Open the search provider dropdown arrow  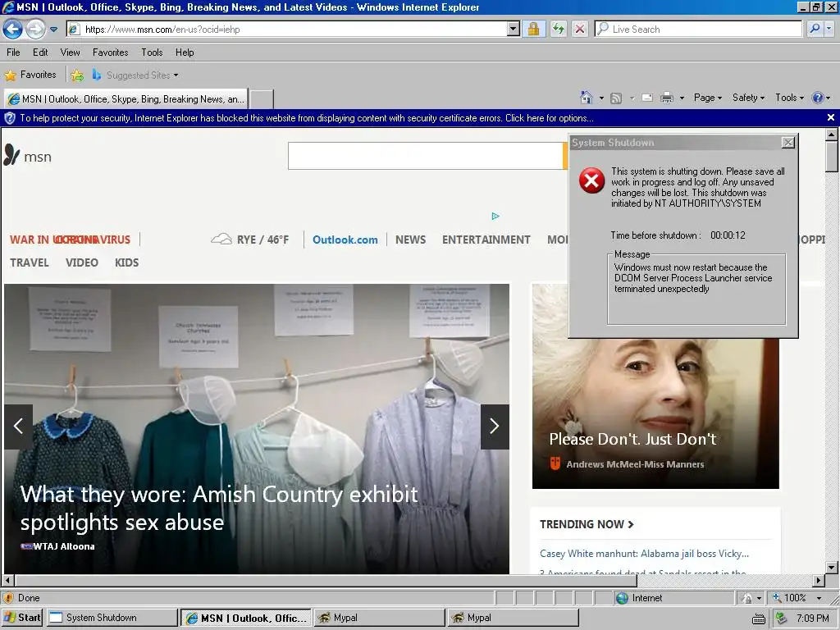830,29
